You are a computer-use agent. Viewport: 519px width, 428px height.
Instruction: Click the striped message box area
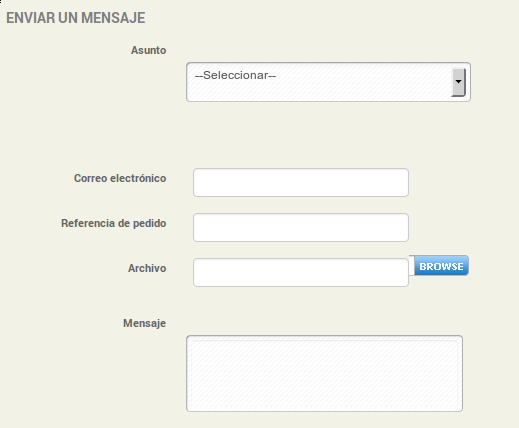324,374
